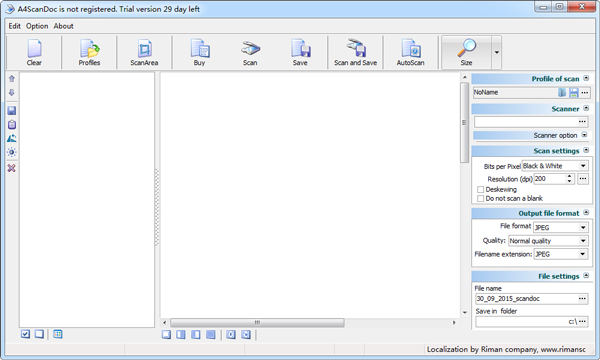Collapse the Scan settings section

pos(586,150)
